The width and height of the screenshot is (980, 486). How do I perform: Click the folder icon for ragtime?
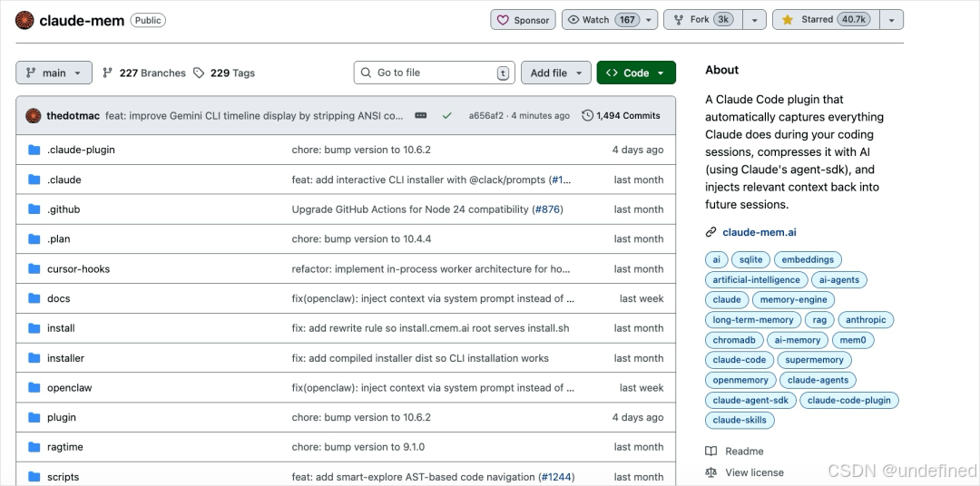34,447
